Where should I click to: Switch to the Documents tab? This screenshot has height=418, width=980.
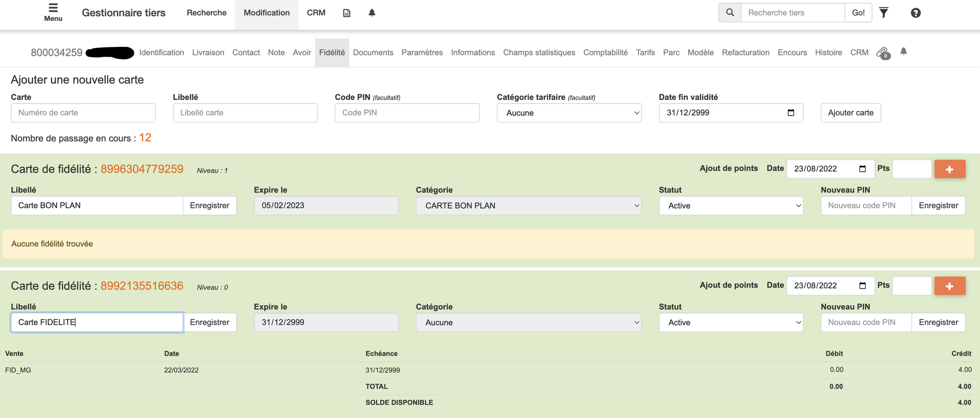coord(373,53)
